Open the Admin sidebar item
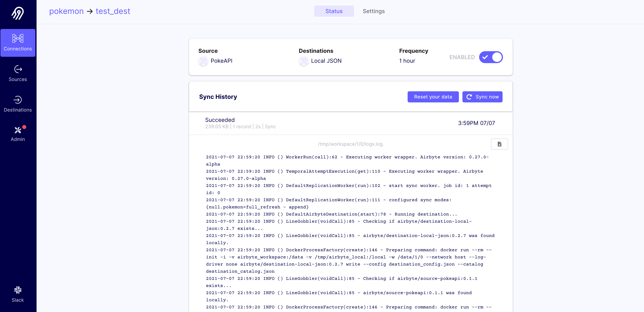644x312 pixels. tap(18, 134)
